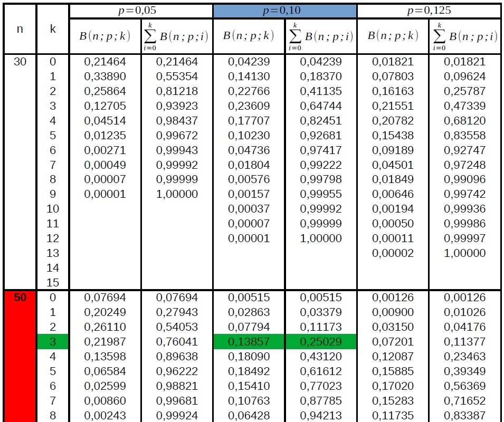Viewport: 504px width, 422px height.
Task: Click the cell showing 0,23609
Action: [249, 106]
